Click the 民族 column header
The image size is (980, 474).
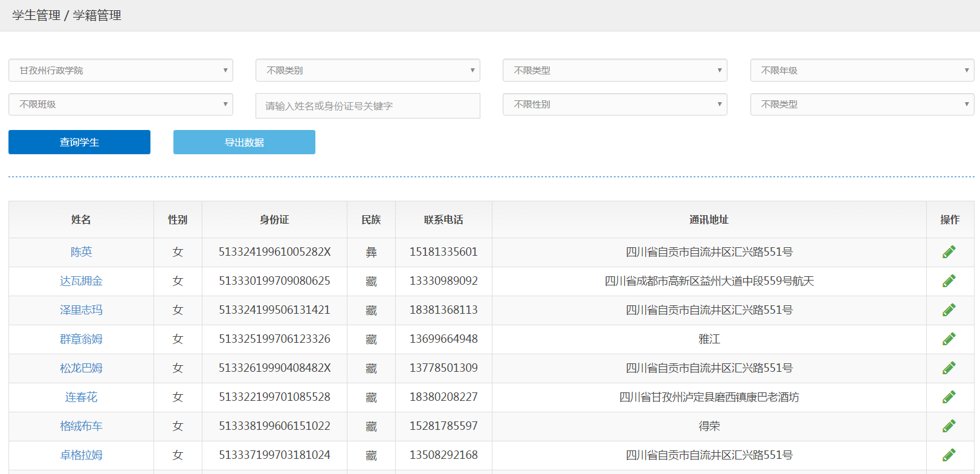point(371,219)
